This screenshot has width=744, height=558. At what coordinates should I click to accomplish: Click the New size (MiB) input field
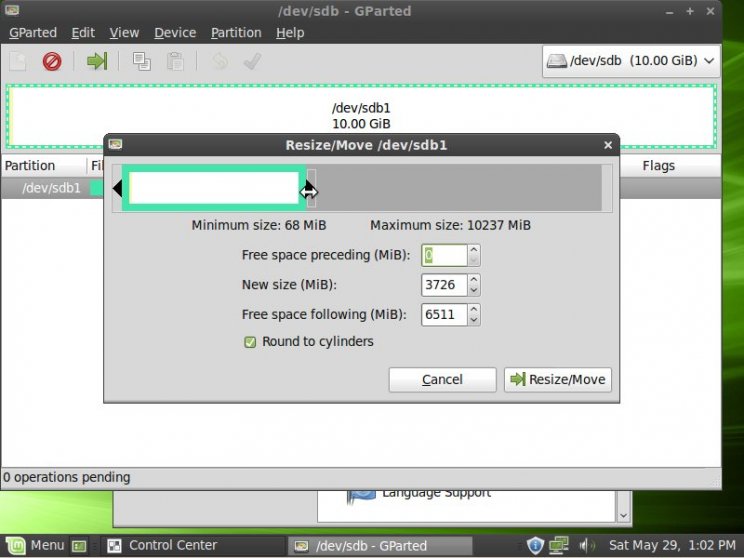click(444, 285)
